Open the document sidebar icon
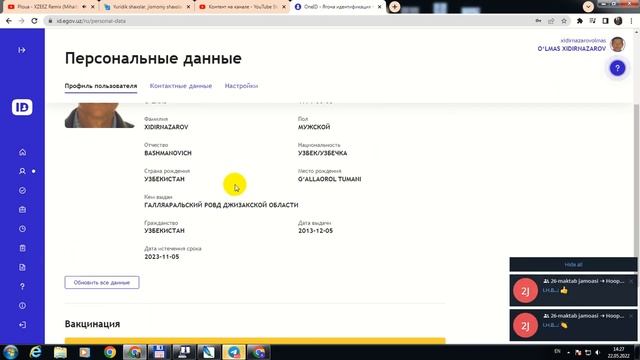The image size is (640, 360). [22, 267]
